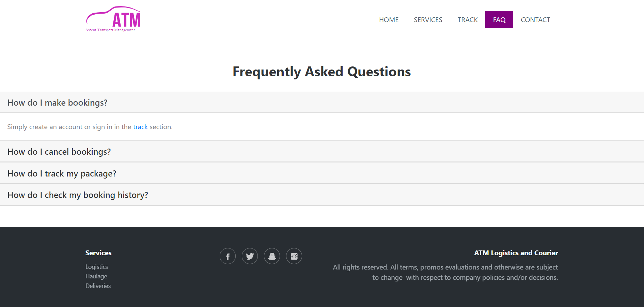Click the Logistics footer link
This screenshot has height=307, width=644.
coord(97,267)
